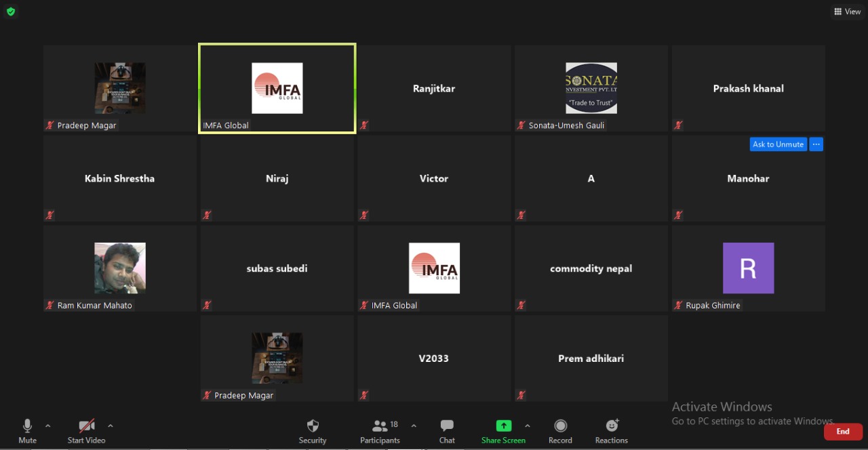868x450 pixels.
Task: Click the name "V2033"
Action: [x=434, y=359]
